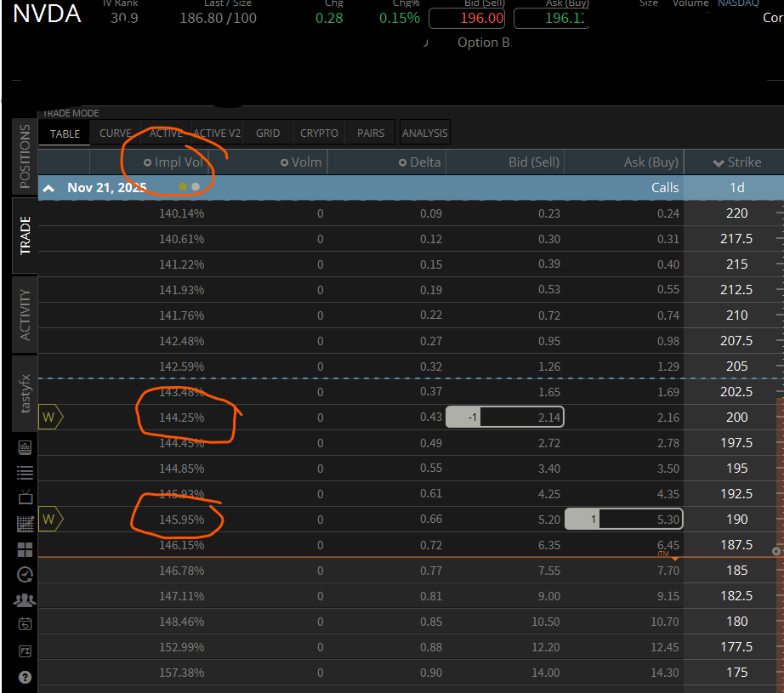
Task: Switch to the PAIRS tab
Action: tap(371, 133)
